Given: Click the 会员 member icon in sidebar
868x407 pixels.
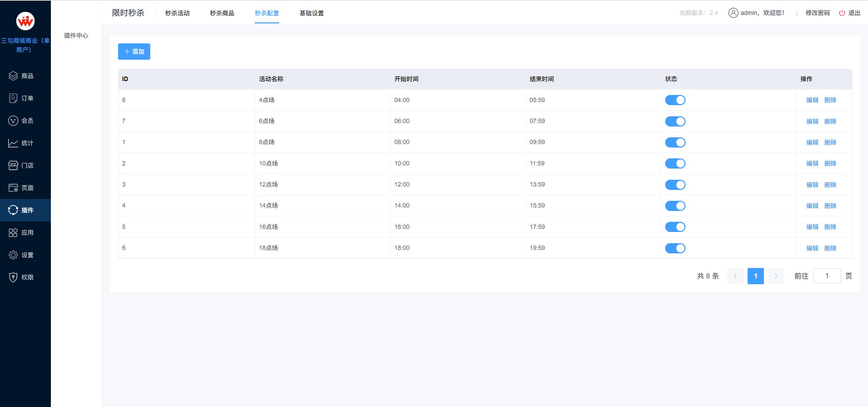Looking at the screenshot, I should click(x=13, y=121).
